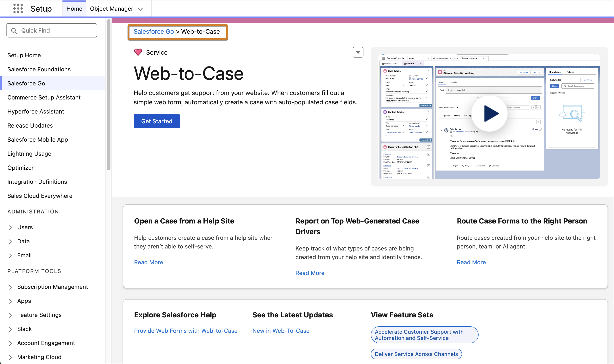Expand the Email section
The image size is (614, 364).
(x=10, y=256)
